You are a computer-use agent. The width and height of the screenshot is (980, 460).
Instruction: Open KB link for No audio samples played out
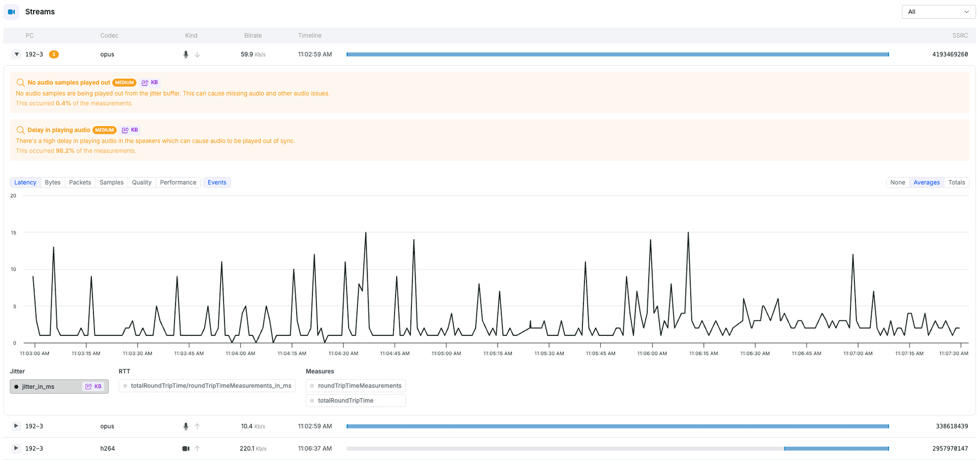(x=150, y=83)
